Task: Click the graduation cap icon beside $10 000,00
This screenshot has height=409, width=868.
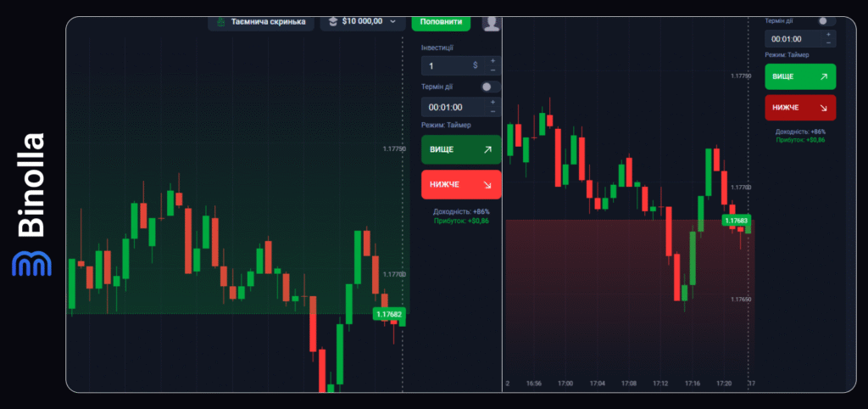Action: coord(331,21)
